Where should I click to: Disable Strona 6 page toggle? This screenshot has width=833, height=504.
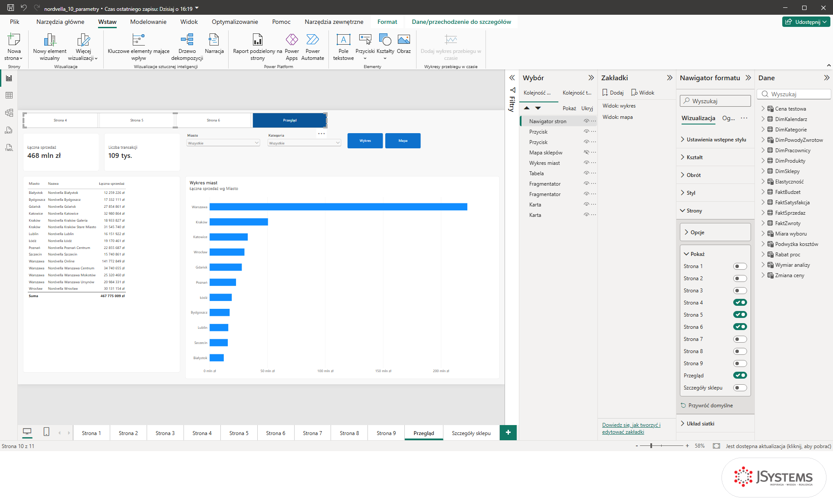tap(740, 327)
